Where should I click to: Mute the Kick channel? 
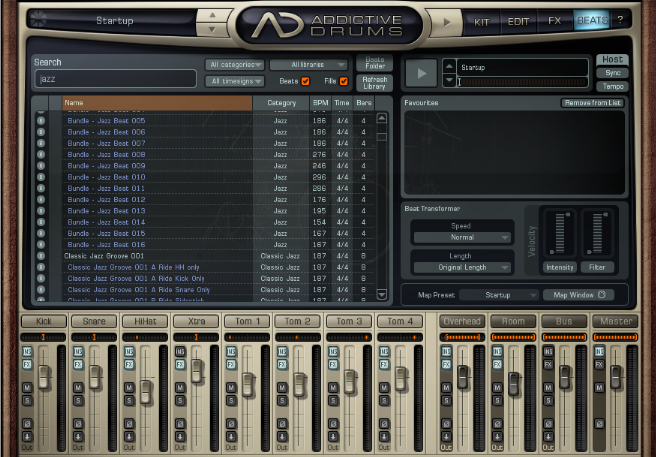point(27,388)
